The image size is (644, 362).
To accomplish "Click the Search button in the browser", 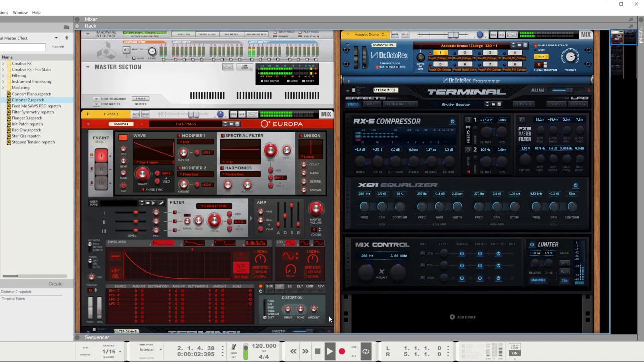I will click(x=58, y=47).
